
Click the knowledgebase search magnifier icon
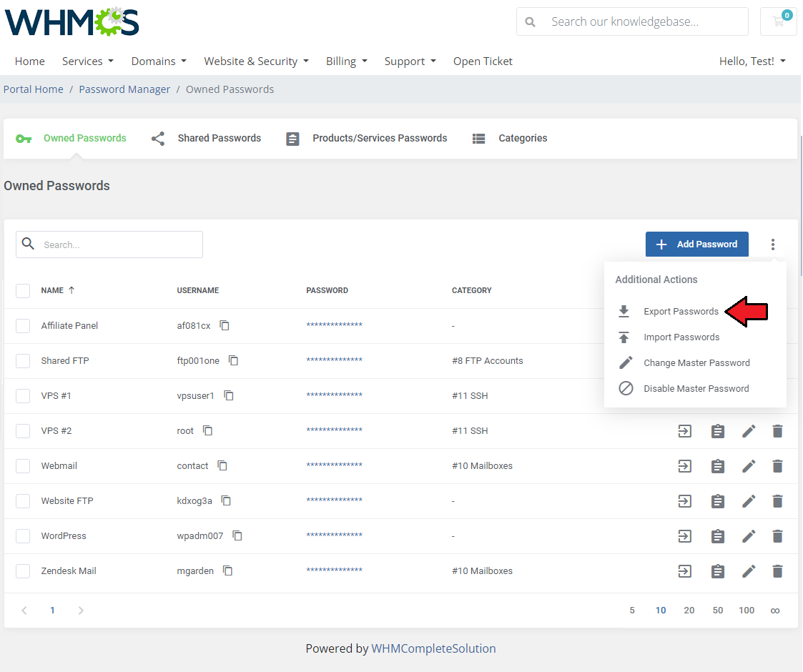530,22
